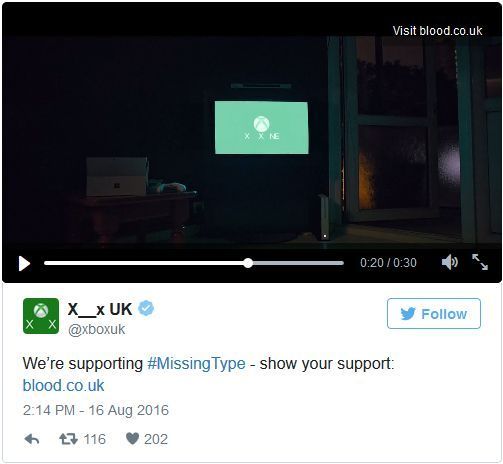Screen dimensions: 503x464
Task: Open the #MissingType hashtag
Action: 196,364
